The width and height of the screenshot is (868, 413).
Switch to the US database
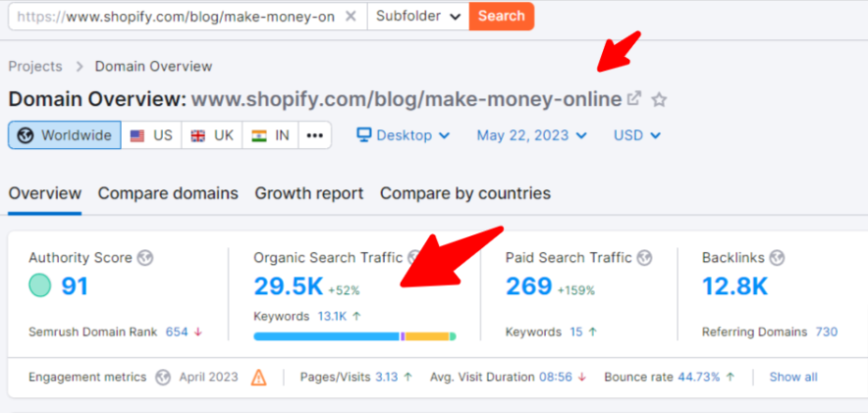coord(151,135)
